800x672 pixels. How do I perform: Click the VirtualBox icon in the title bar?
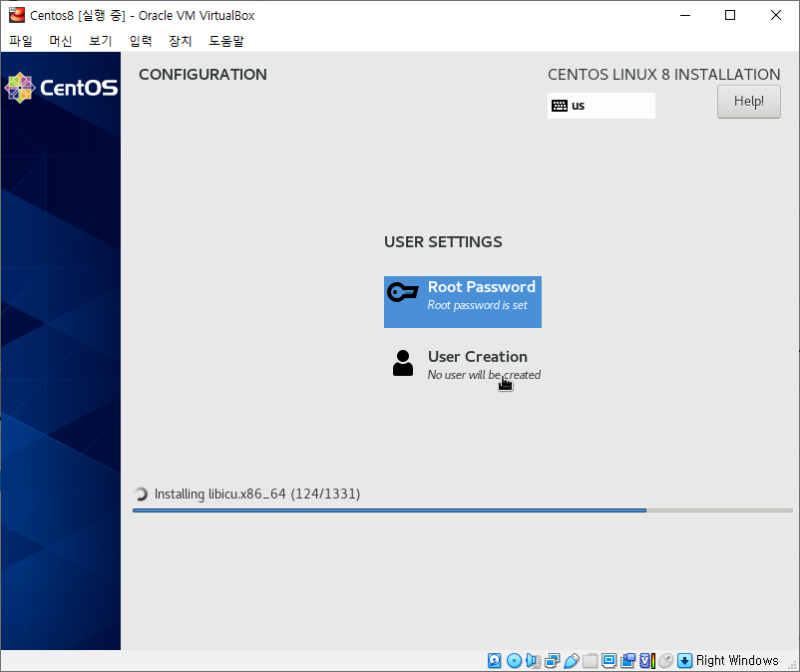[17, 15]
